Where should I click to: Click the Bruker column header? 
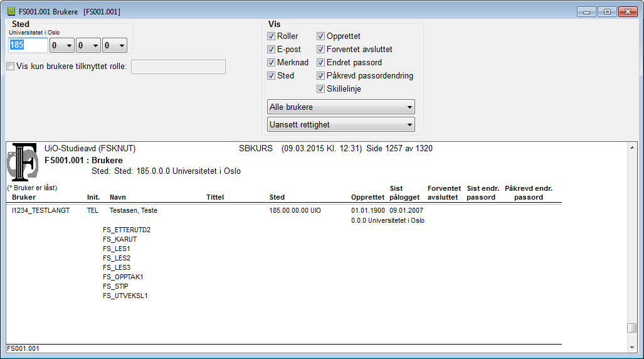pos(24,198)
